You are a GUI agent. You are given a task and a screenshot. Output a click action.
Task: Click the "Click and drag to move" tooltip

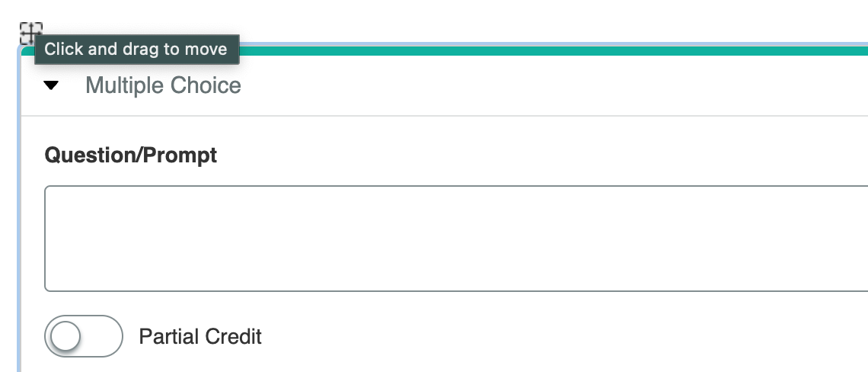(x=136, y=50)
